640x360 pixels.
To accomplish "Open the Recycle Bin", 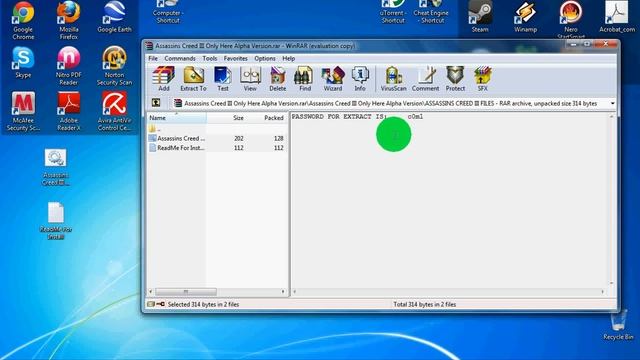I will (618, 326).
